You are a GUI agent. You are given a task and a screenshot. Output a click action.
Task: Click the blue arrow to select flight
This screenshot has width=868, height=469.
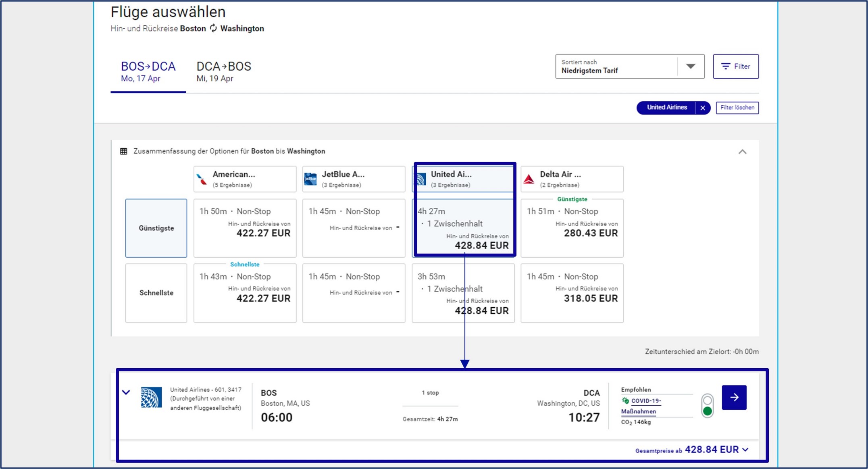734,398
